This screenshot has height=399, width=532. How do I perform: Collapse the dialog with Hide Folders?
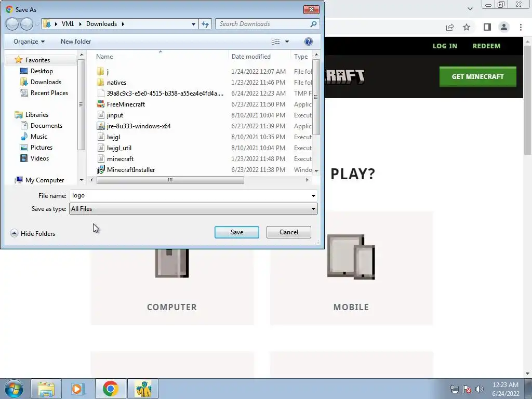(x=33, y=233)
